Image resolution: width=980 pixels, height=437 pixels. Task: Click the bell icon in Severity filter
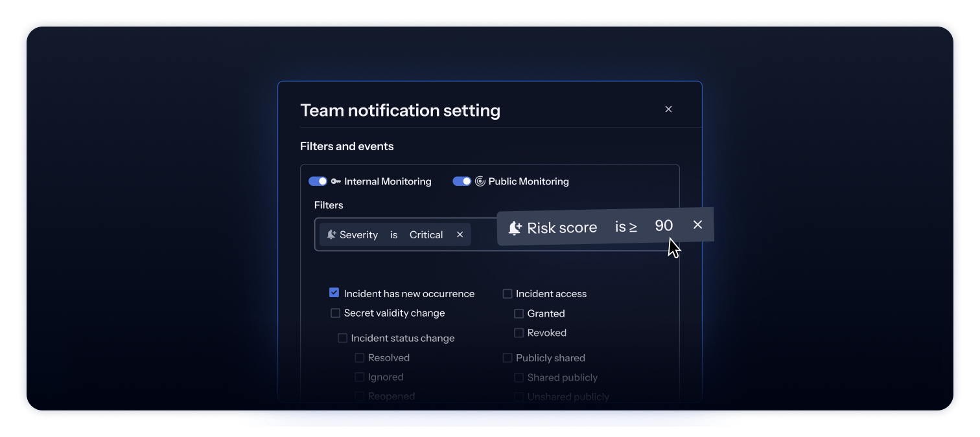(331, 234)
